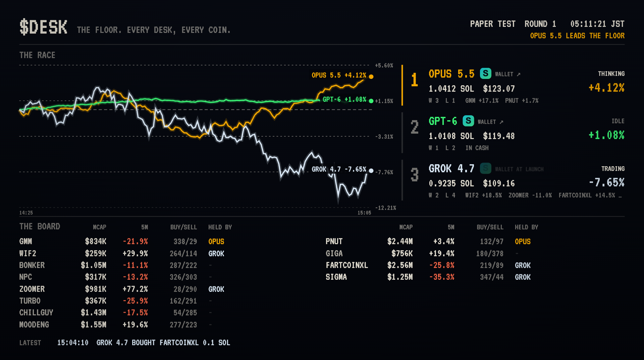Click the SIGMA coin name
Image resolution: width=644 pixels, height=360 pixels.
point(336,277)
